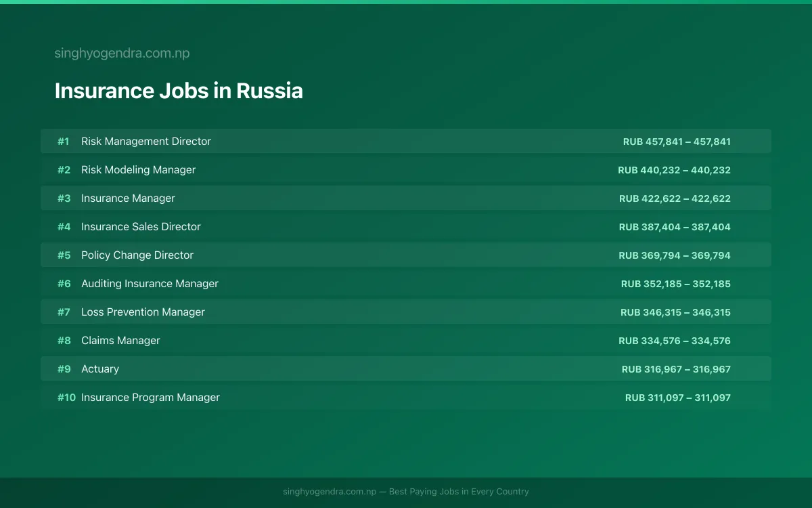Click the salary RUB 369,794 – 369,794
The height and width of the screenshot is (508, 812).
click(x=675, y=255)
